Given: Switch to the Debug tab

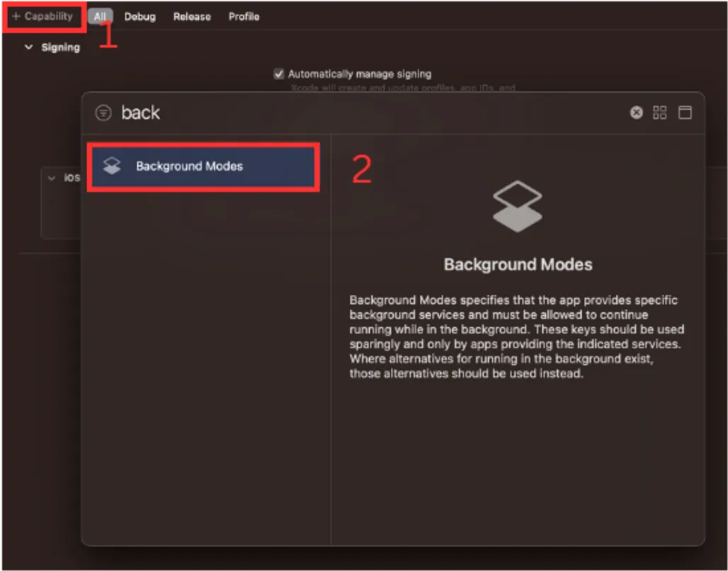Looking at the screenshot, I should point(140,17).
